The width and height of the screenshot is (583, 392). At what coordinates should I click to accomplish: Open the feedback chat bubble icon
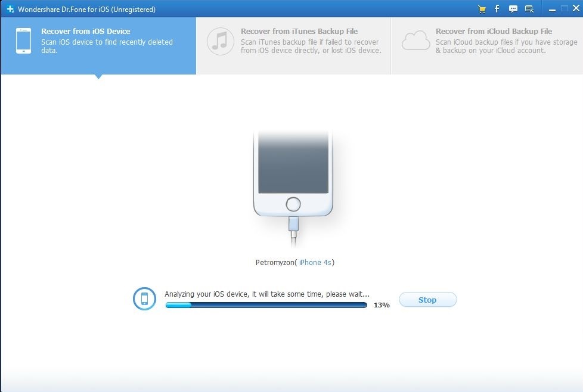[513, 10]
